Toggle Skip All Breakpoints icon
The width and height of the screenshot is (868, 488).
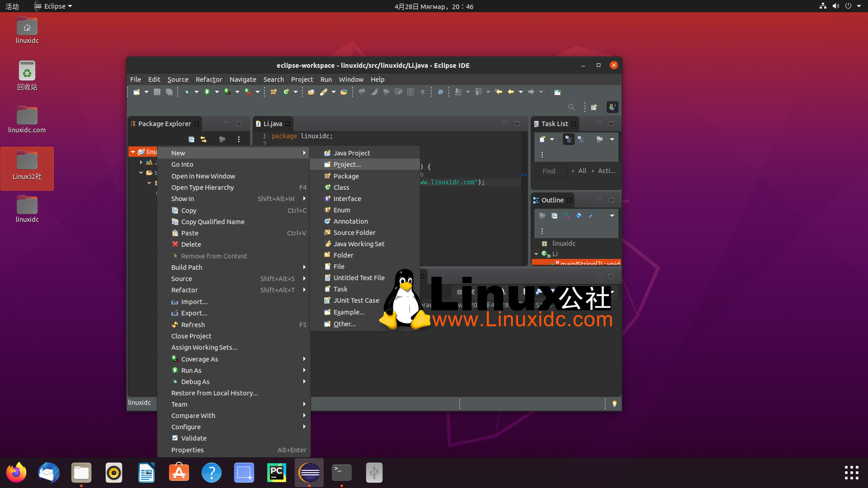point(440,92)
